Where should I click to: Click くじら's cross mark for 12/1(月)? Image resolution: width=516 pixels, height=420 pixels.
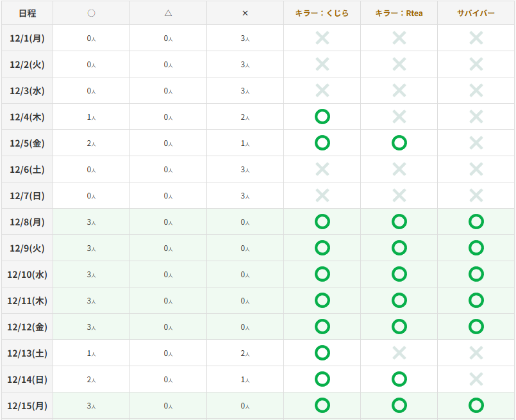click(x=322, y=38)
